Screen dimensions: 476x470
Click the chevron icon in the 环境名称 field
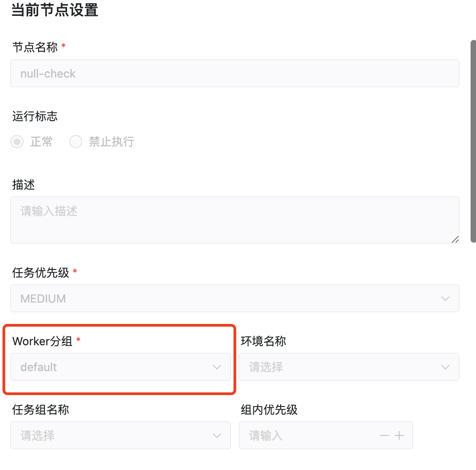[x=445, y=367]
